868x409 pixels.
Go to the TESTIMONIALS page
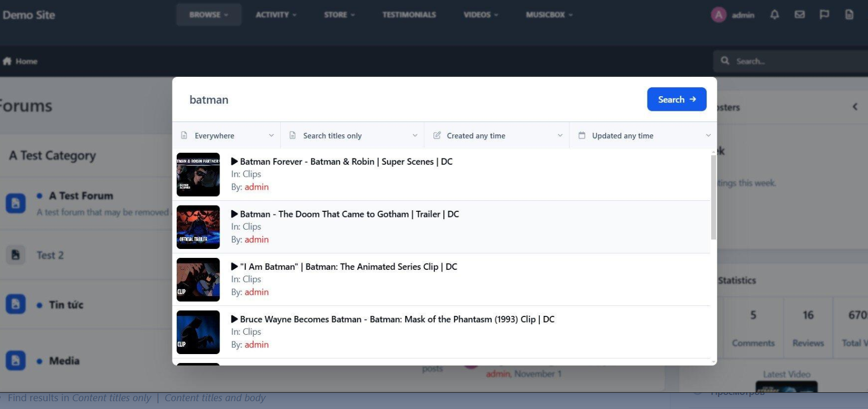pyautogui.click(x=409, y=15)
